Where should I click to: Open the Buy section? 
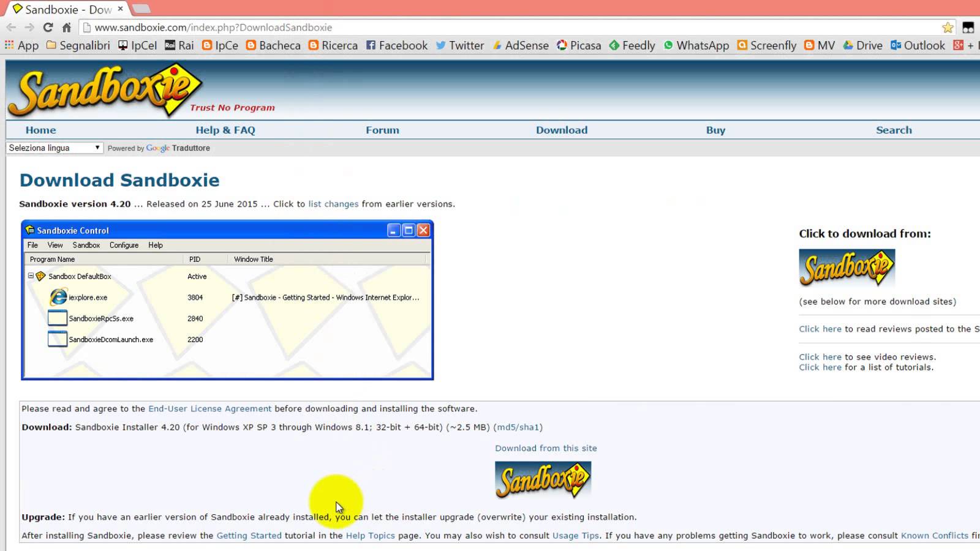pyautogui.click(x=715, y=130)
